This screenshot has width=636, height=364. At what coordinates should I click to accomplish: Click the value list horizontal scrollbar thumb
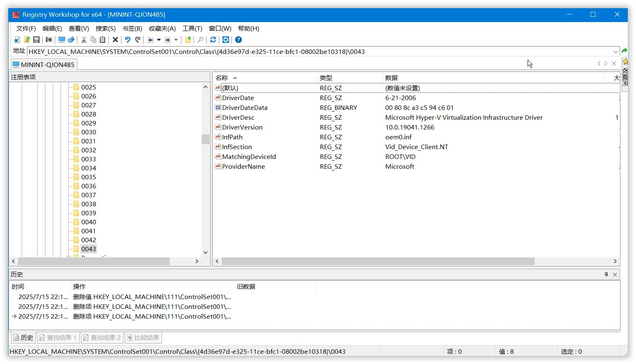coord(378,261)
